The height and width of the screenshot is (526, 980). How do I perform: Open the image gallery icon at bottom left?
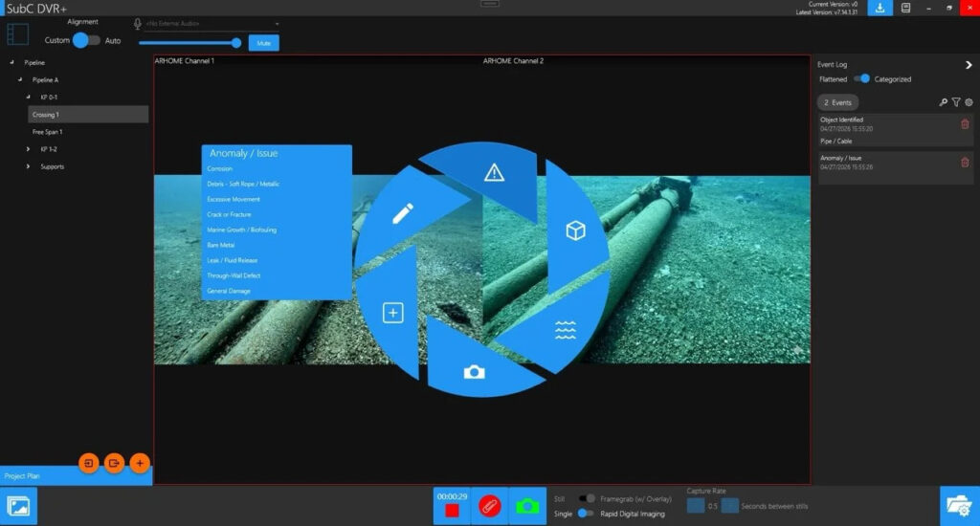coord(18,506)
